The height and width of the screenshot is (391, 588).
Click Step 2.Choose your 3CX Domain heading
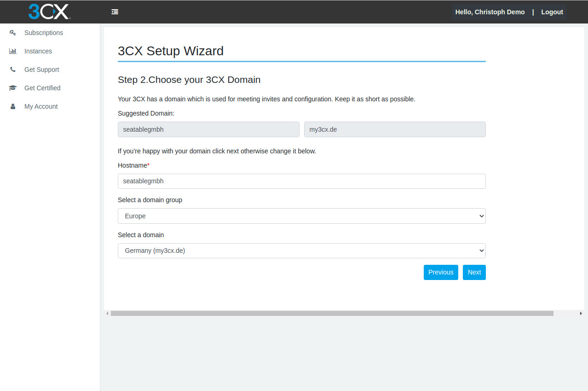[189, 80]
